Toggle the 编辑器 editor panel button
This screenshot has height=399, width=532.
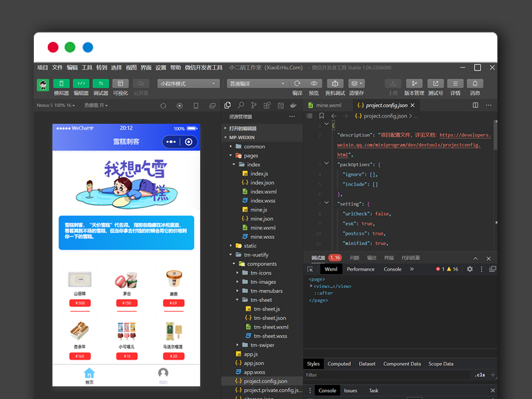point(80,84)
